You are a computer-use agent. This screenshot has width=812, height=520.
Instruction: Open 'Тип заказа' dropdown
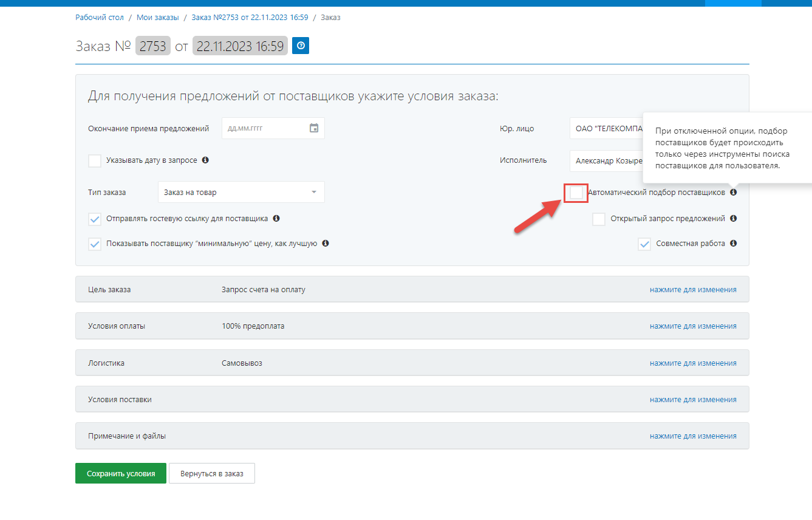(241, 193)
